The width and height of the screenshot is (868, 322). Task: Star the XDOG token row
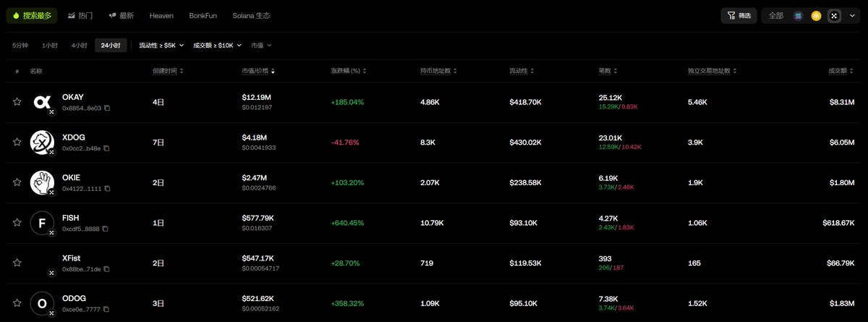[17, 143]
